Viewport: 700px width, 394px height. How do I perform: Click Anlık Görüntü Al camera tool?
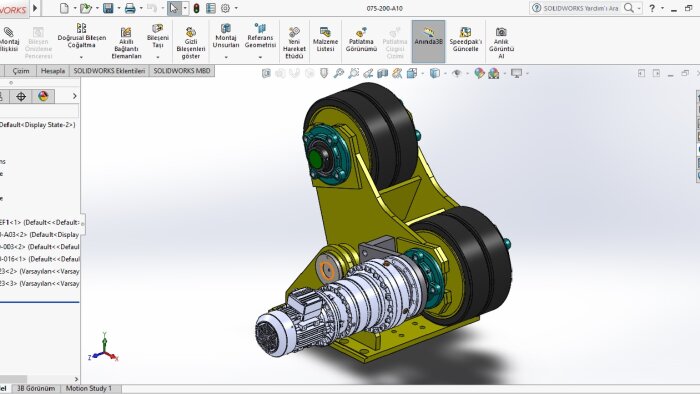coord(501,43)
